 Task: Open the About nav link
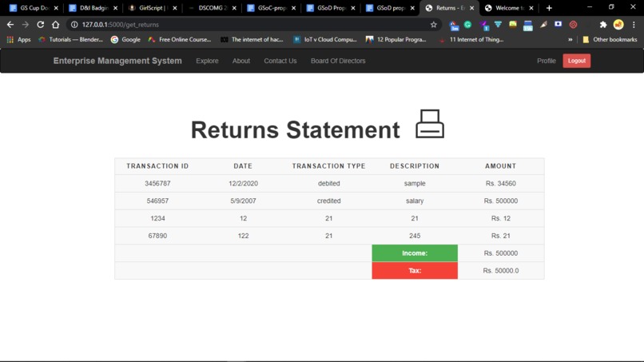241,61
